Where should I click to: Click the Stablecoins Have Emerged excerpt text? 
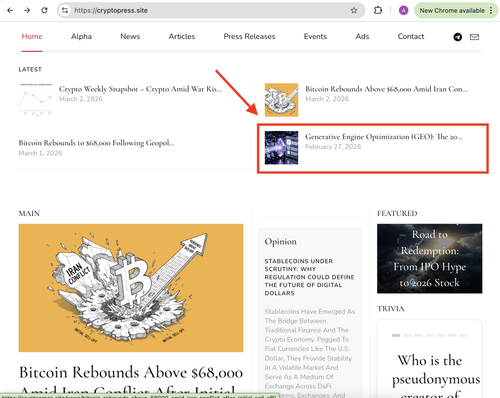coord(310,353)
